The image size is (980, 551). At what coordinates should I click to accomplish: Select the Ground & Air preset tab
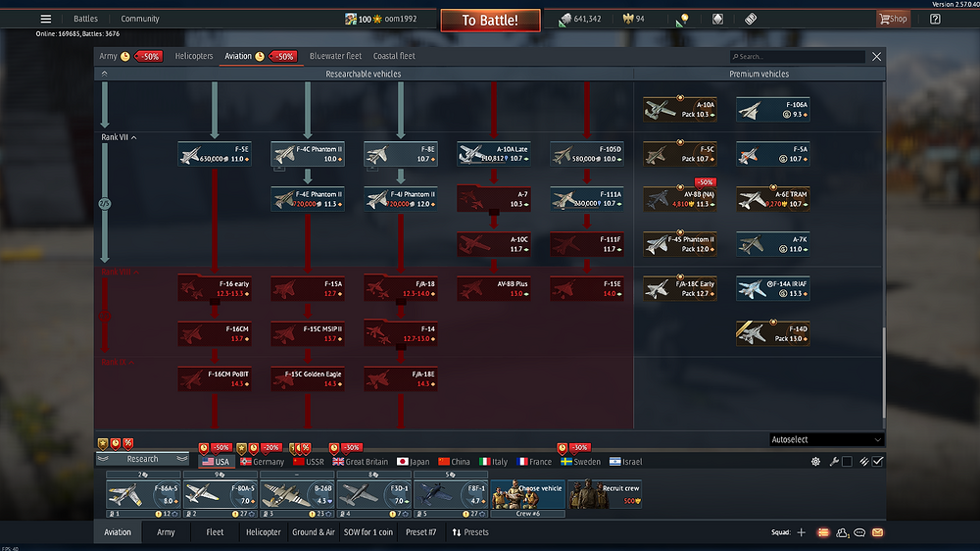[x=314, y=532]
